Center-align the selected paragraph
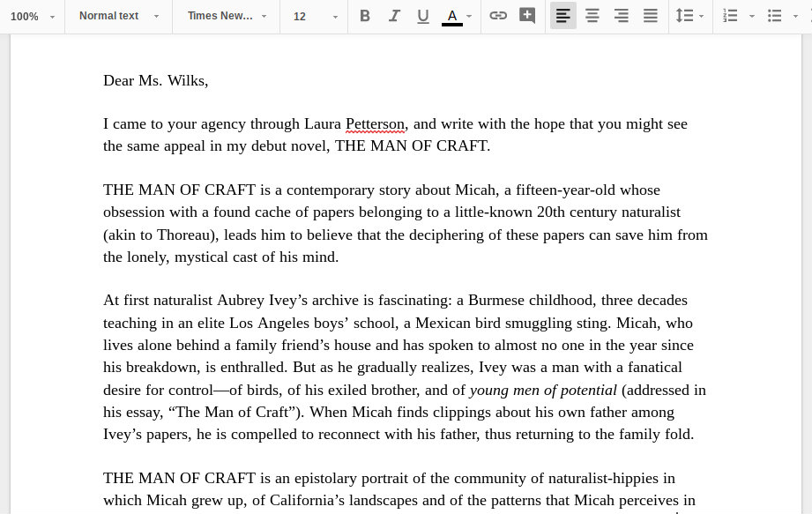The height and width of the screenshot is (514, 812). 592,15
